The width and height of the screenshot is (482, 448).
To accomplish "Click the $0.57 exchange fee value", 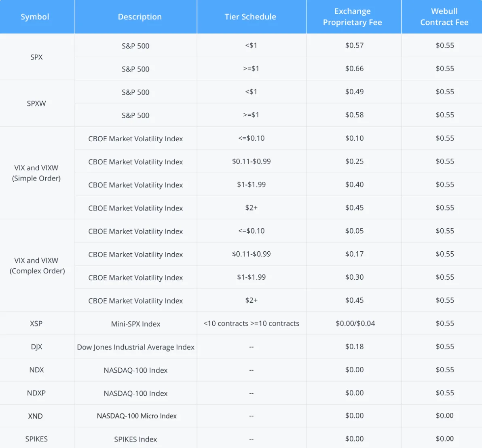I will click(x=355, y=46).
